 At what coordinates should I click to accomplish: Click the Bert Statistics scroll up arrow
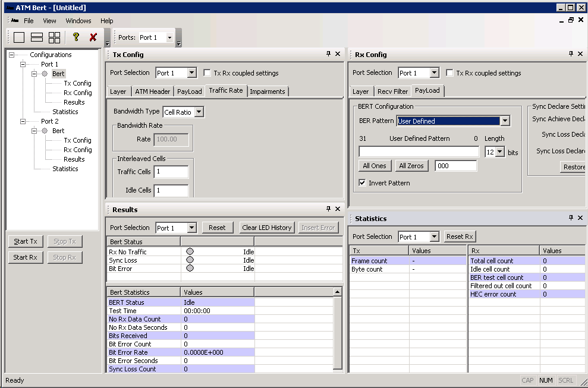[338, 292]
